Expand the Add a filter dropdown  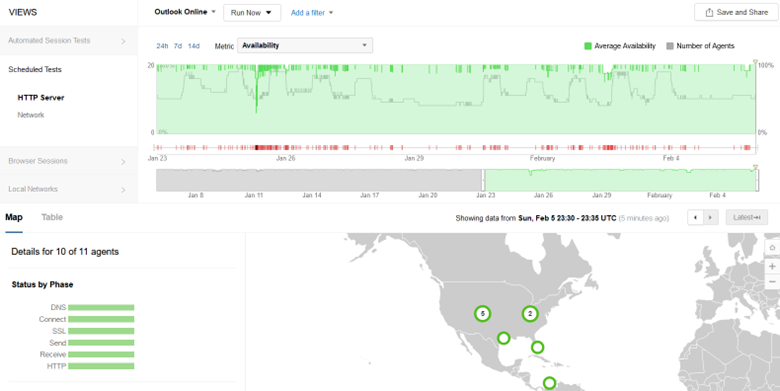point(312,13)
